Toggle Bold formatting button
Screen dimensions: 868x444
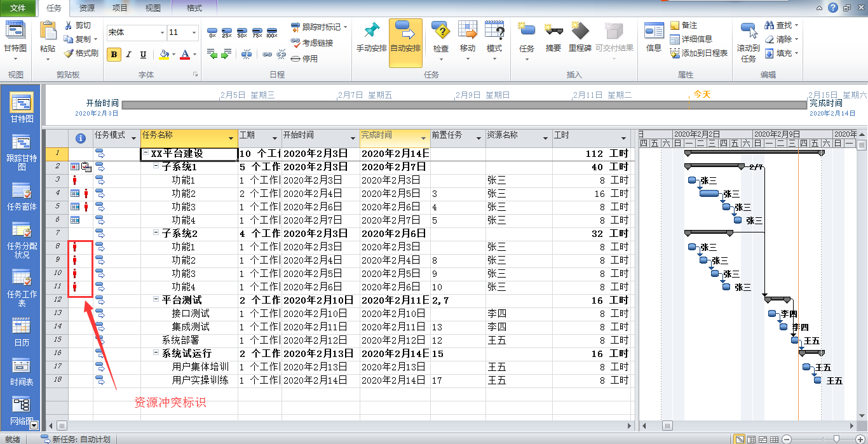114,55
